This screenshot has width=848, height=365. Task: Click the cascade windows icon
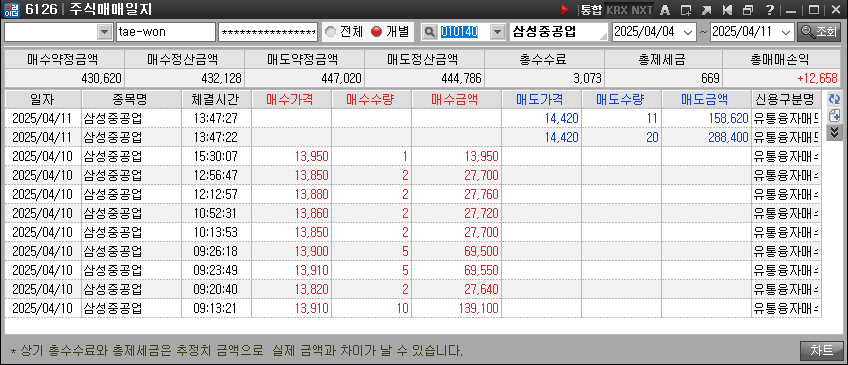coord(748,10)
